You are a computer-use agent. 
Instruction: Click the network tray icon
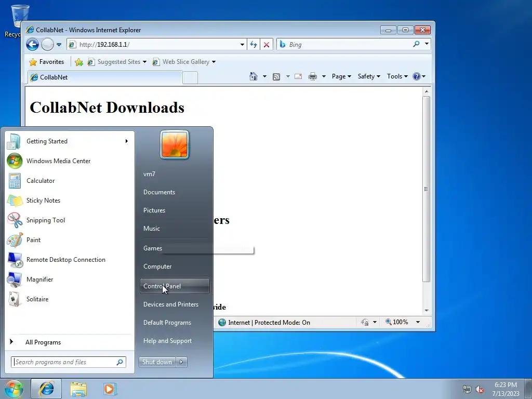click(467, 389)
